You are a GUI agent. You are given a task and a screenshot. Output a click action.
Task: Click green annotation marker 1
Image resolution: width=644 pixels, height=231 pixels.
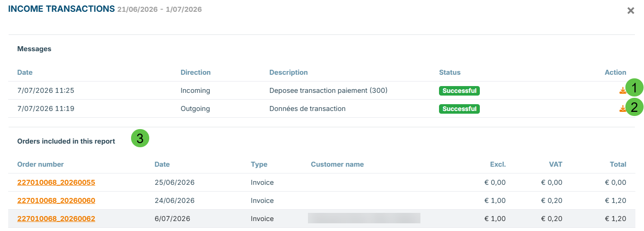634,88
